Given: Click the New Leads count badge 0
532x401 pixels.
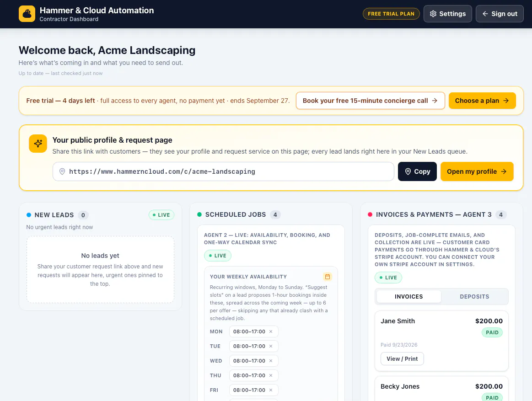Looking at the screenshot, I should 83,215.
